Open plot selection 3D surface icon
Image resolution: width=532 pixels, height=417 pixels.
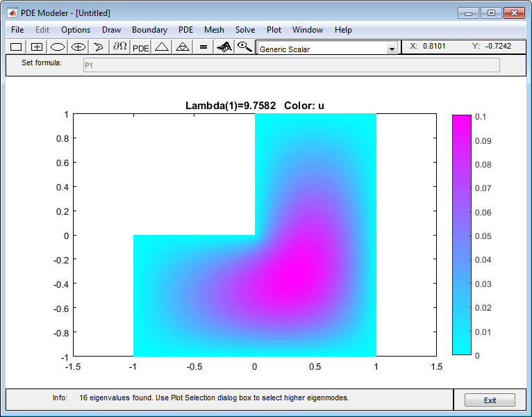point(224,47)
